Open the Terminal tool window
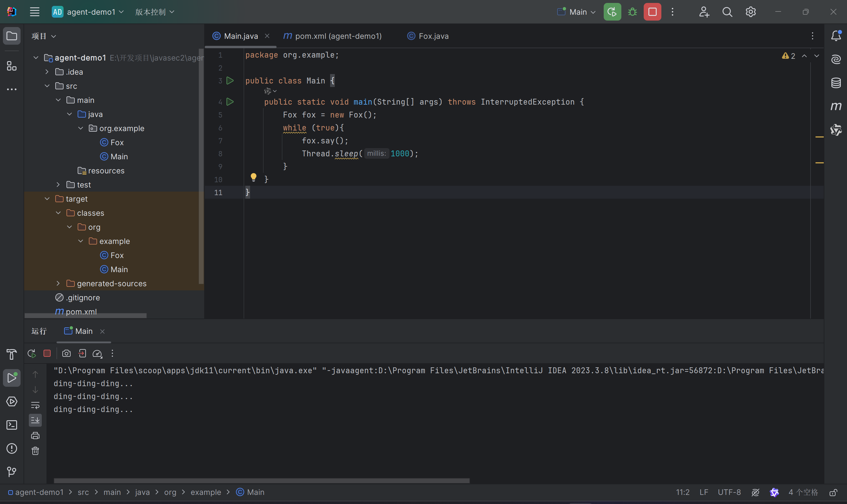Image resolution: width=847 pixels, height=504 pixels. tap(11, 425)
